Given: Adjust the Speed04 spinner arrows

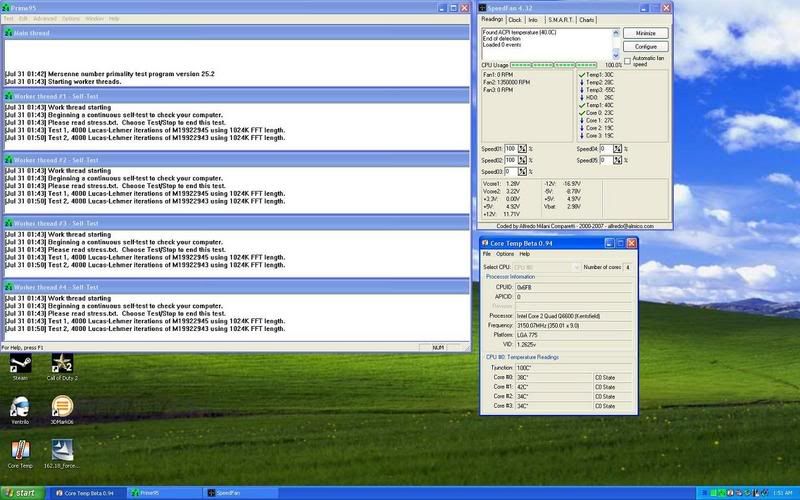Looking at the screenshot, I should [x=617, y=148].
